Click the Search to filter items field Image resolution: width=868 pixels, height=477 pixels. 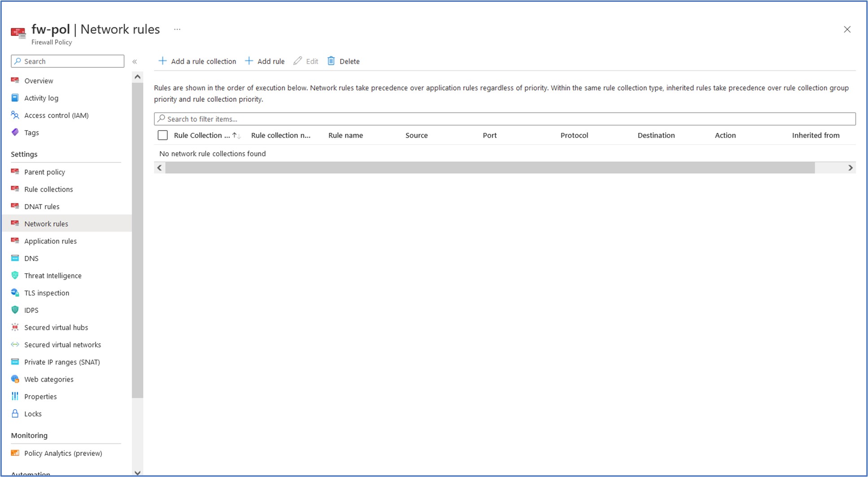click(x=504, y=119)
